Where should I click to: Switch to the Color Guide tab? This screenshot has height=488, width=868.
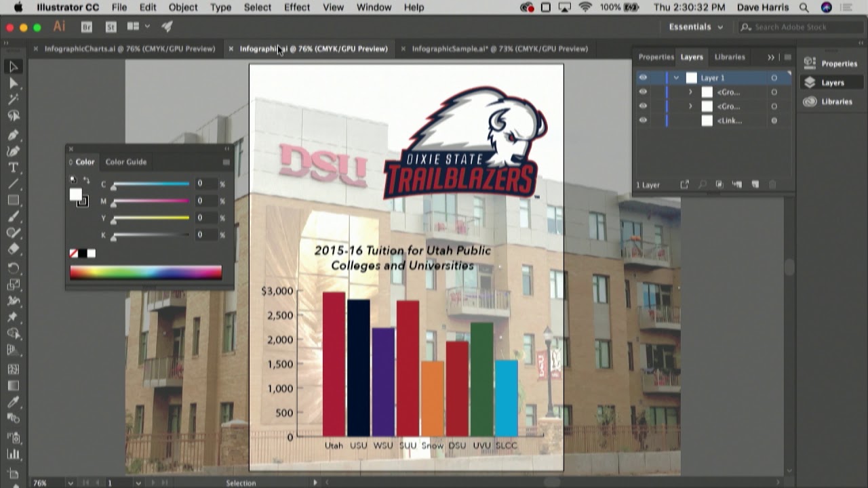tap(125, 162)
